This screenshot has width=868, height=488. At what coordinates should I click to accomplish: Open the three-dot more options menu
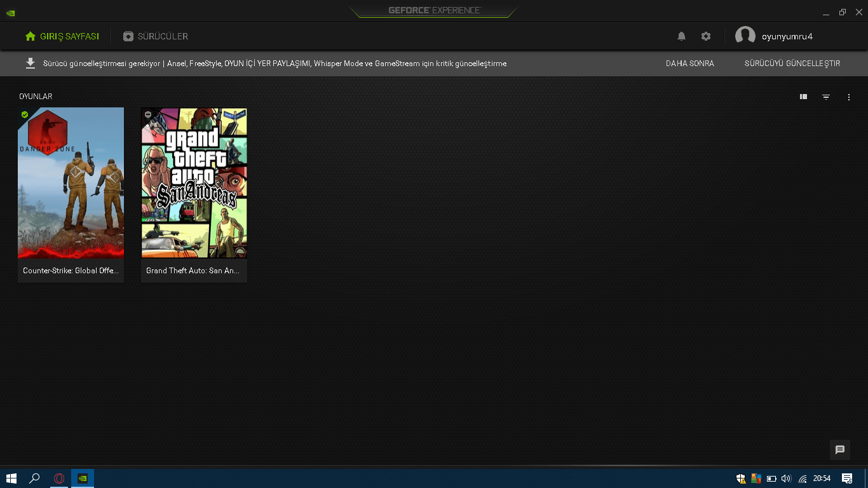point(849,97)
